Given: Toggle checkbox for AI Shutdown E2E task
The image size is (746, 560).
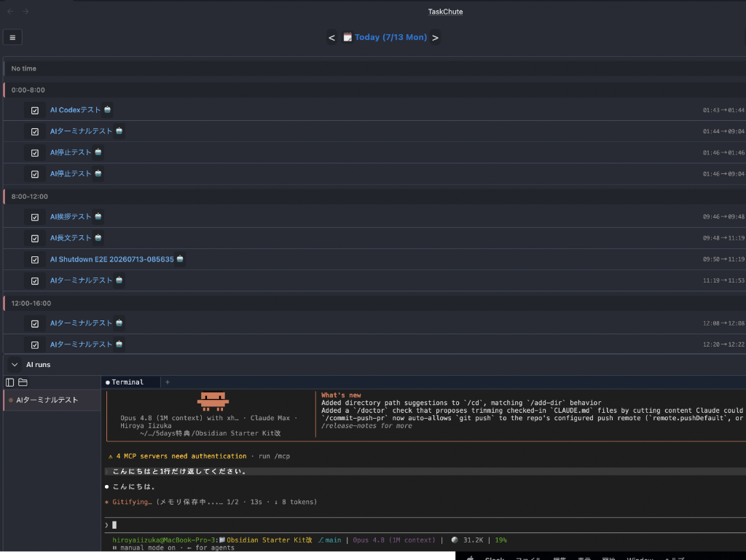Looking at the screenshot, I should (x=35, y=260).
